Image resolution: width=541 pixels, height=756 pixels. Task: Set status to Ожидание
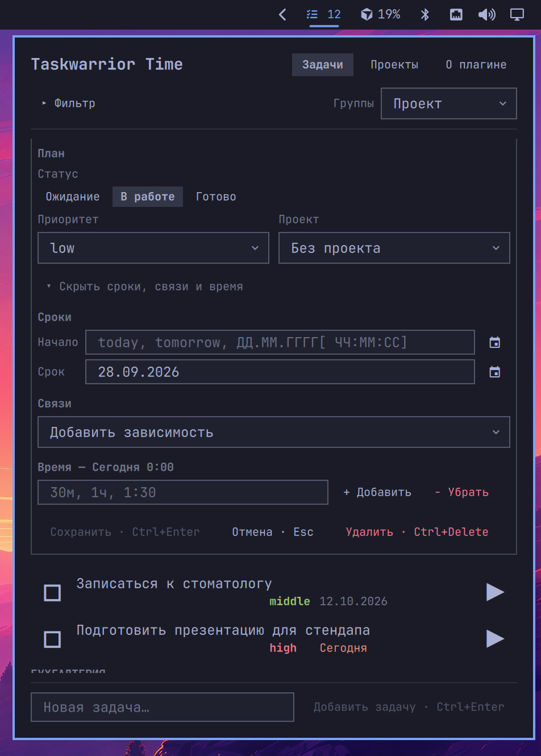click(73, 197)
